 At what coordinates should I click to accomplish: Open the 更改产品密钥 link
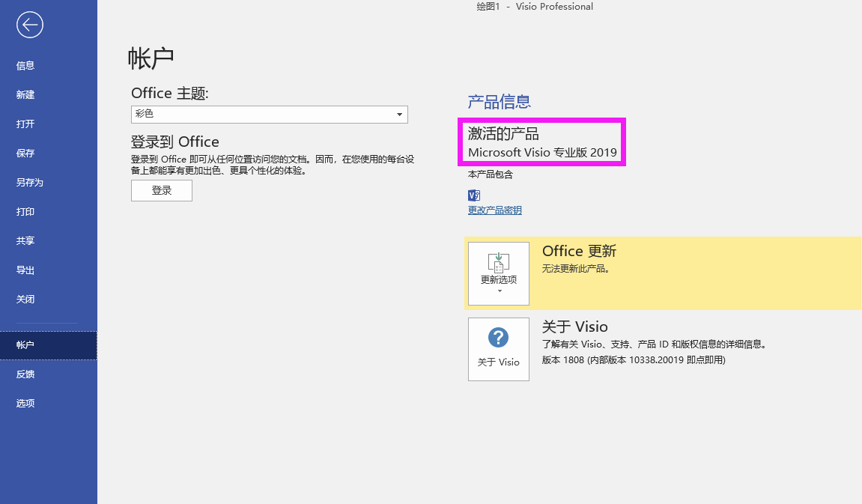494,210
